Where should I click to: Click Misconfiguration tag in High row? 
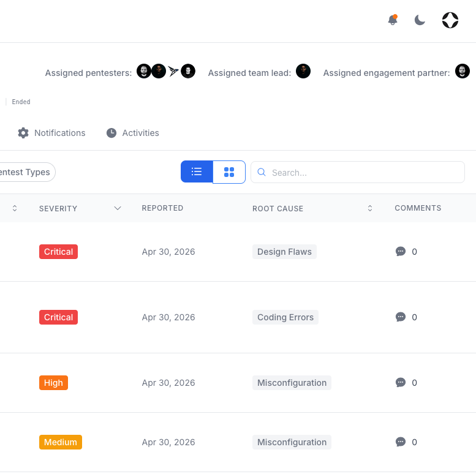click(x=292, y=383)
